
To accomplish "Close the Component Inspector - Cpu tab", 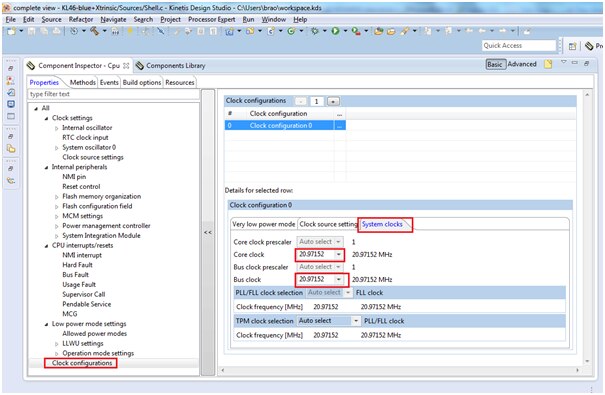I will (x=126, y=66).
